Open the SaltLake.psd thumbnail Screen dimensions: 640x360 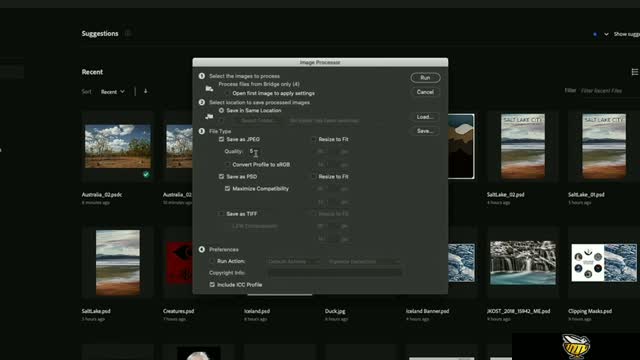(x=118, y=262)
